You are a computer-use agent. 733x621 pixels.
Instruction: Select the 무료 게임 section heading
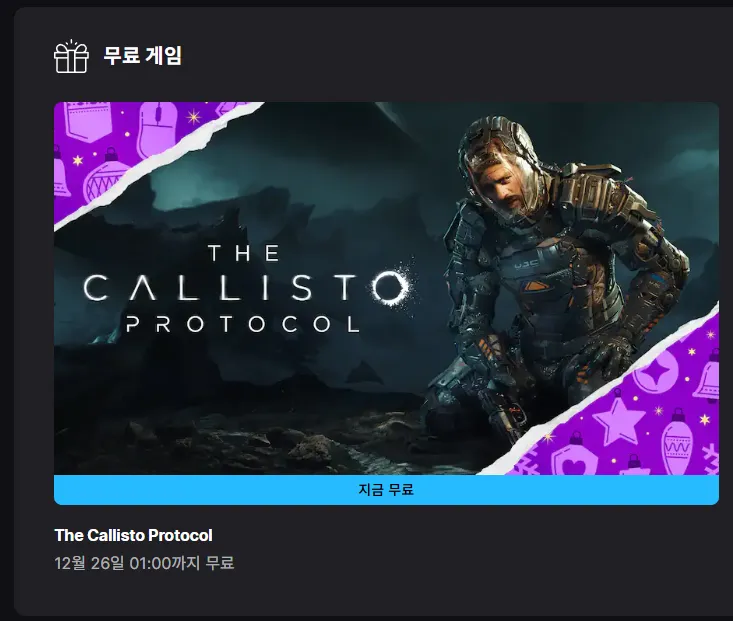click(x=142, y=56)
